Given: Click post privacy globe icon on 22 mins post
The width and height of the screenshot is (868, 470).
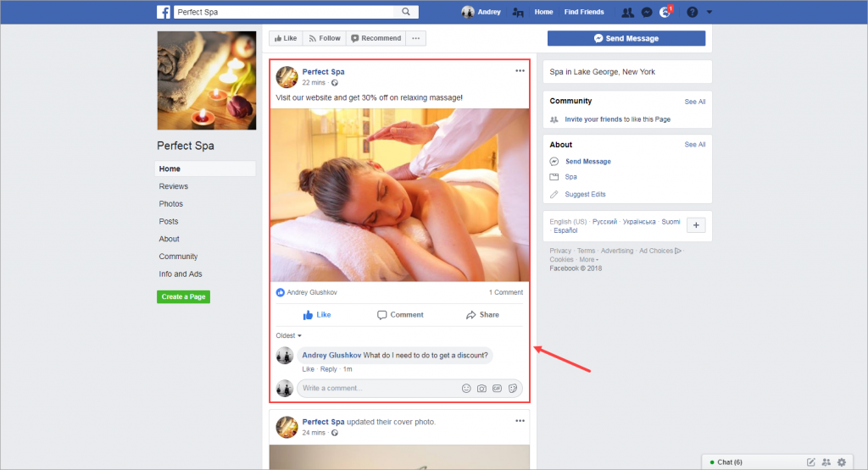Looking at the screenshot, I should pyautogui.click(x=334, y=82).
